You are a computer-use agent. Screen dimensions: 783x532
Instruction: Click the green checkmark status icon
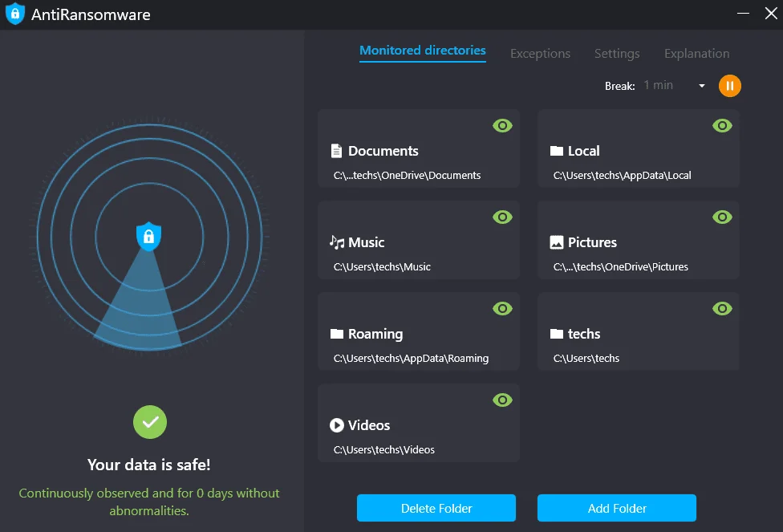click(x=150, y=422)
